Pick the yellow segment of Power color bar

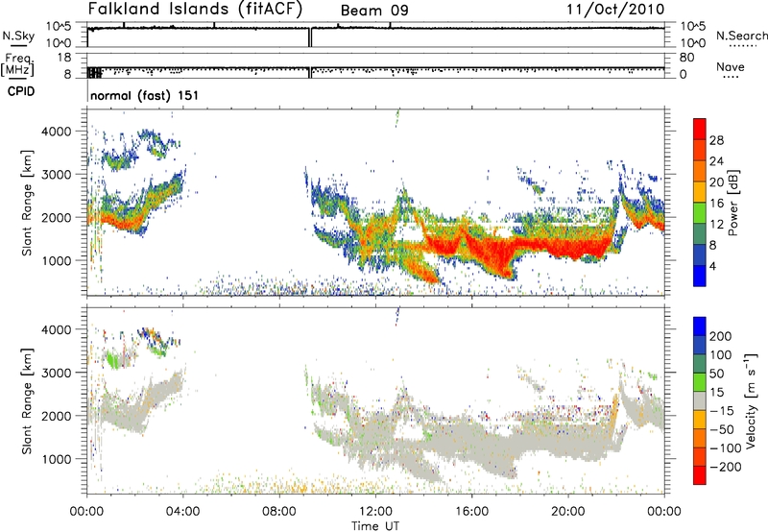tap(700, 192)
